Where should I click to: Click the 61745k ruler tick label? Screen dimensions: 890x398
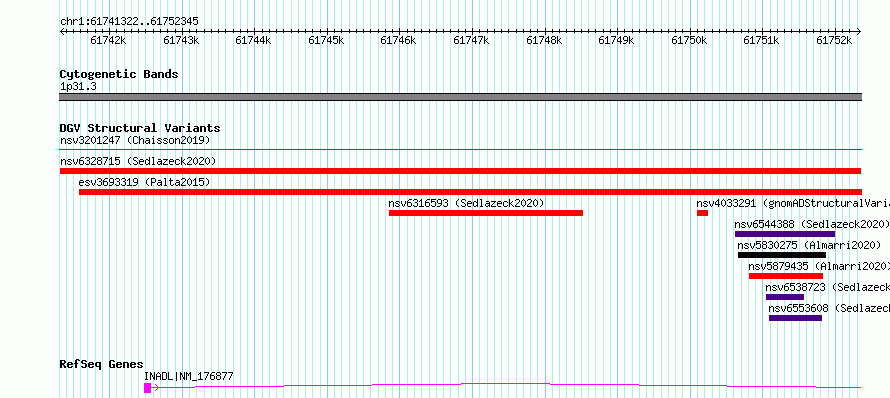326,41
